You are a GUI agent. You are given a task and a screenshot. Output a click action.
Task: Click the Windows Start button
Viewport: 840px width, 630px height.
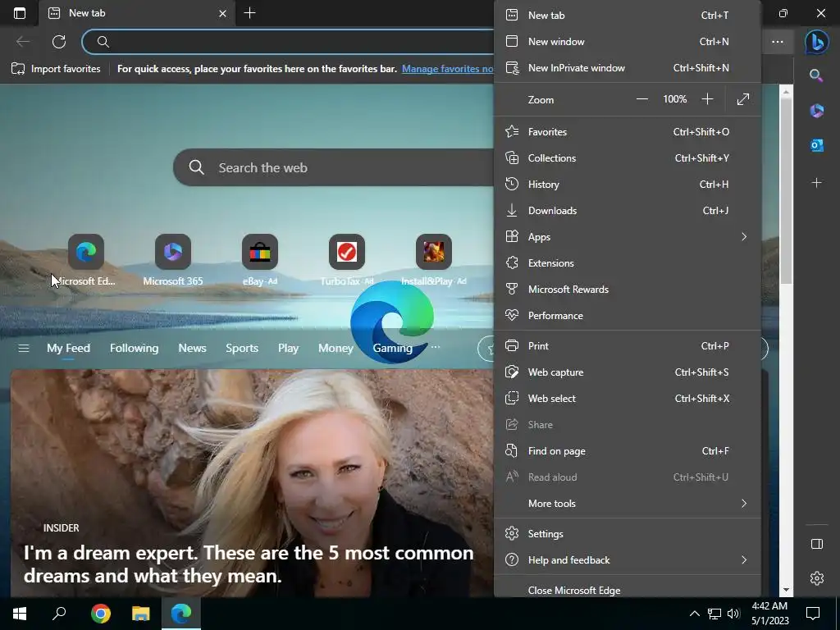[x=20, y=614]
